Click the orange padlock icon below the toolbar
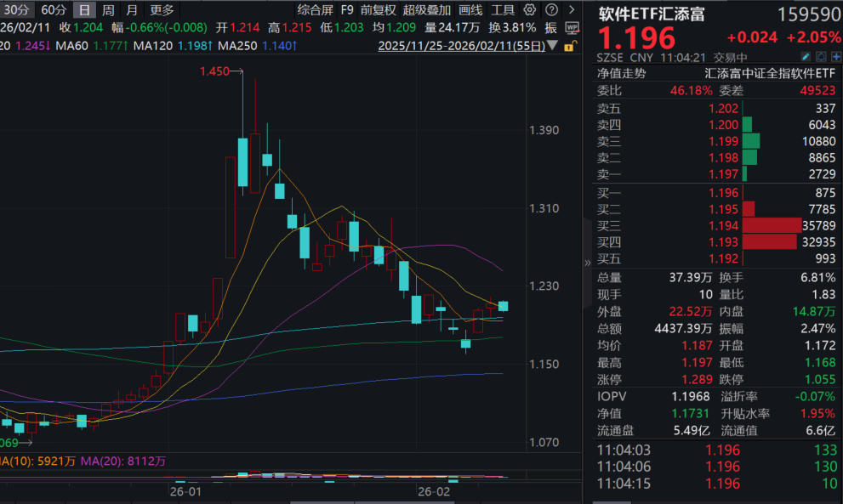Screen dimensions: 843x504 point(570,46)
